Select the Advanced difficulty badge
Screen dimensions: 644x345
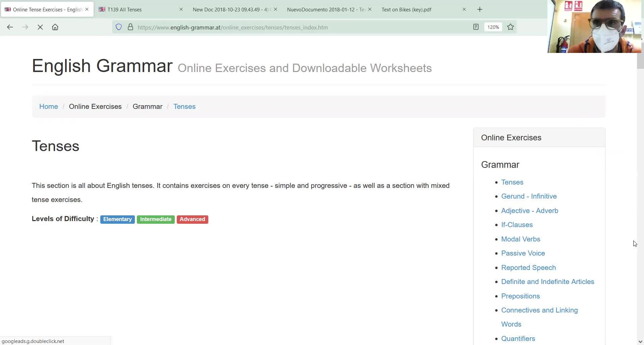[192, 219]
